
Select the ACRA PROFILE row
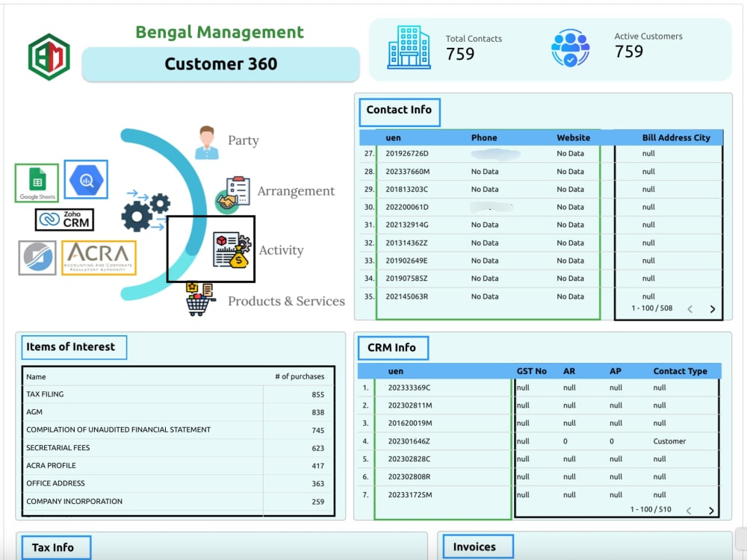[179, 466]
